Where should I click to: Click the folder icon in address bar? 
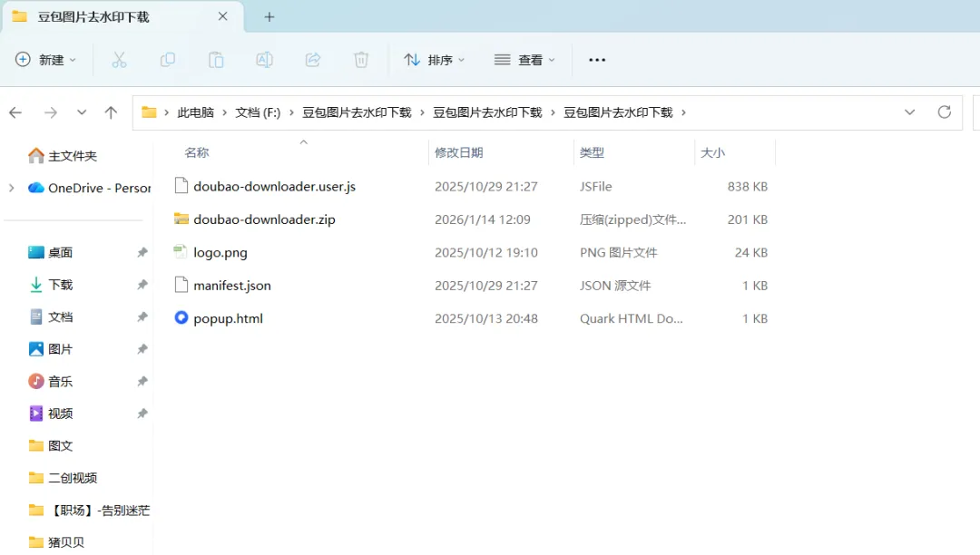149,112
